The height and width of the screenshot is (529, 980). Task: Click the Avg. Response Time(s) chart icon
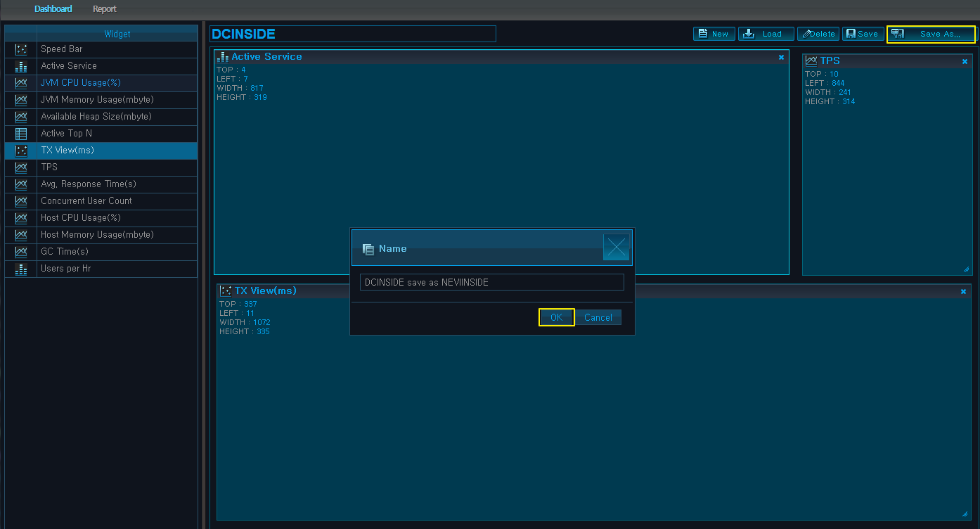pyautogui.click(x=21, y=184)
